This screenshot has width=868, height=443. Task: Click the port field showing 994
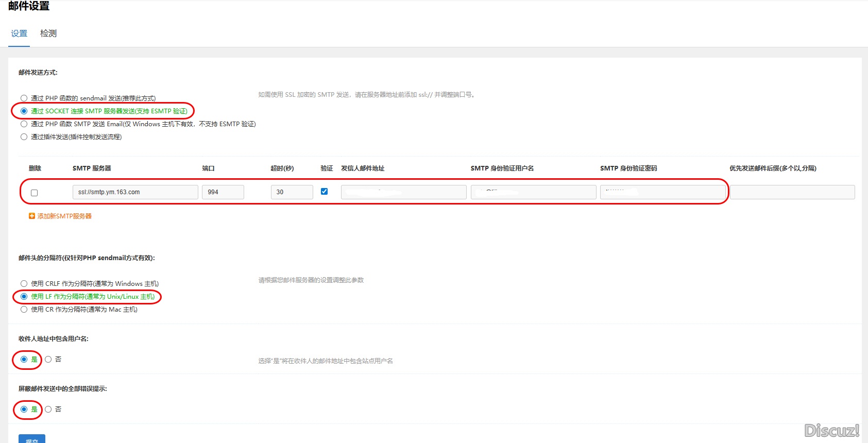223,192
